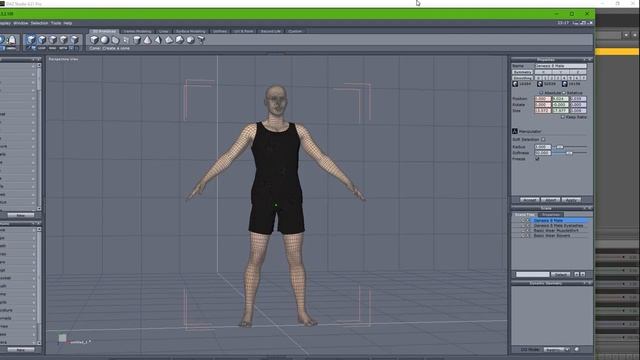Screen dimensions: 640x360
Task: Click the right arrow beside the Select button
Action: click(583, 274)
